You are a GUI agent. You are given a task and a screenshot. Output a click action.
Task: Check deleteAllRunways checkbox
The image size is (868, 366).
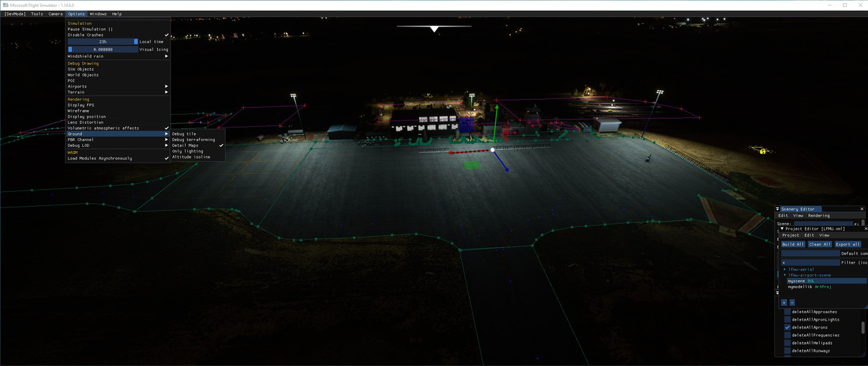787,350
